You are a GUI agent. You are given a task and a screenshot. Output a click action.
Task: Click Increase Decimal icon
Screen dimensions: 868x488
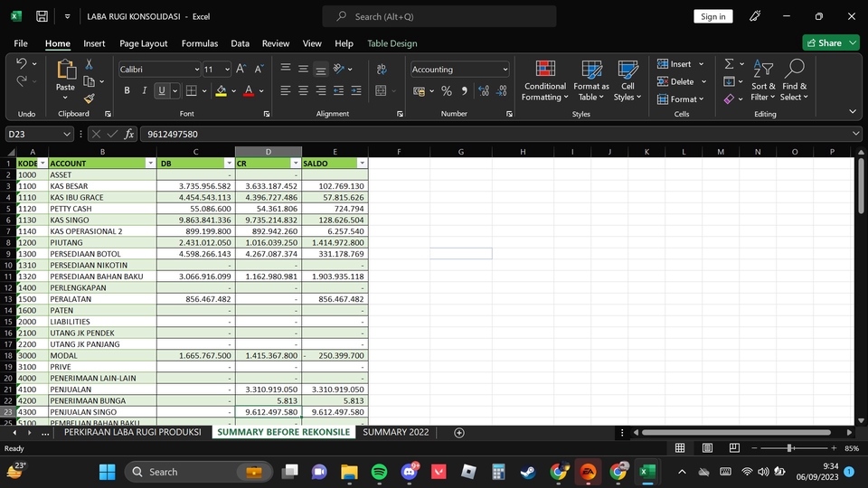(484, 91)
